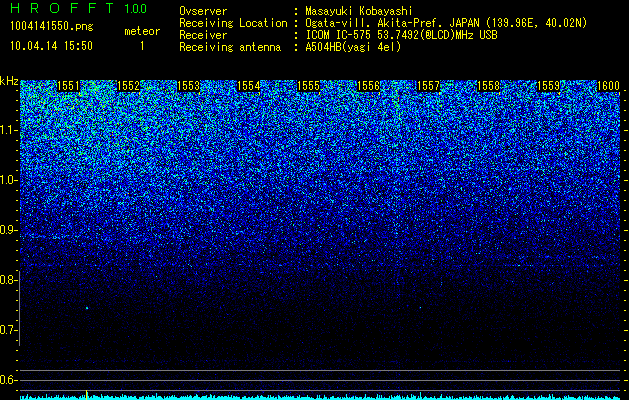Click the HROFFT title text
Viewport: 629px width, 400px height.
[62, 8]
